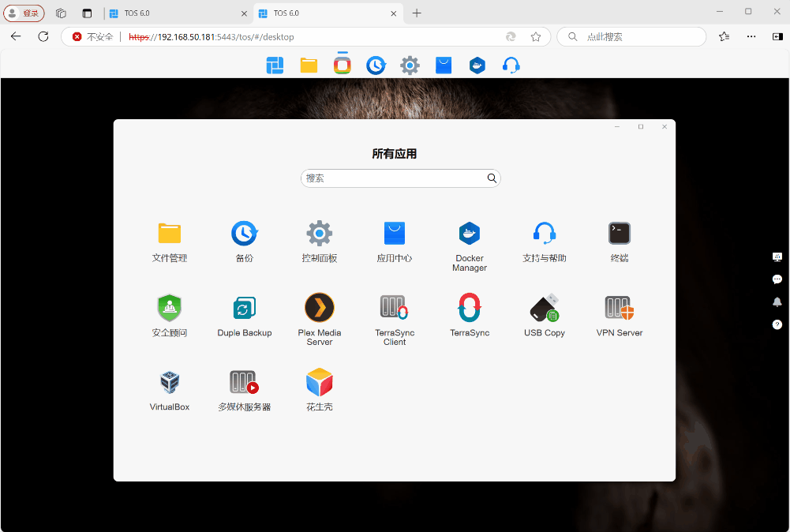Launch the 花生壳 app
Screen dimensions: 790x532
click(x=320, y=391)
